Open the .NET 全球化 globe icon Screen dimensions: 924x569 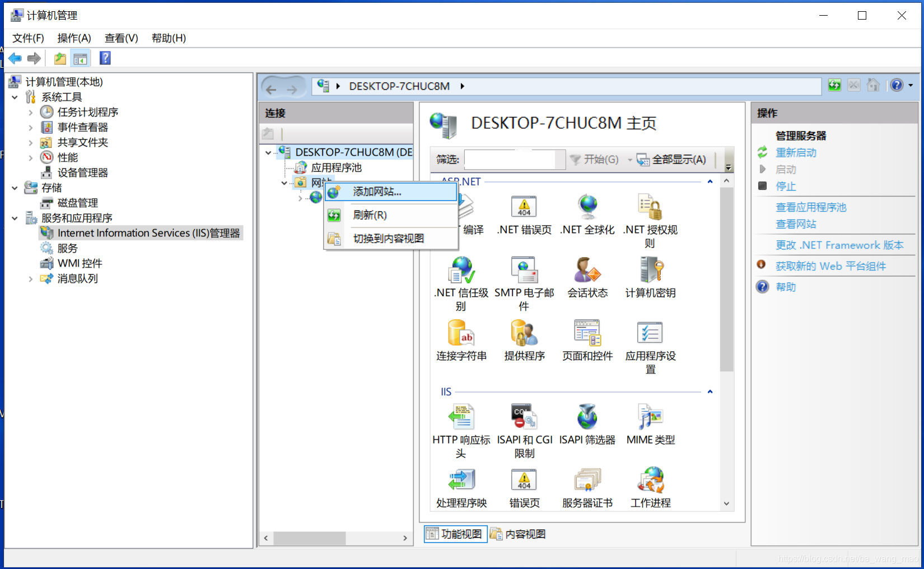[x=587, y=207]
